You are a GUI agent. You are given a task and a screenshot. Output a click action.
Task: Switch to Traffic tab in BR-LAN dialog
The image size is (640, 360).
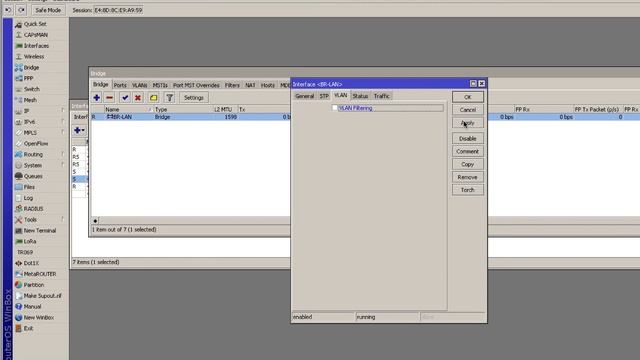point(382,96)
